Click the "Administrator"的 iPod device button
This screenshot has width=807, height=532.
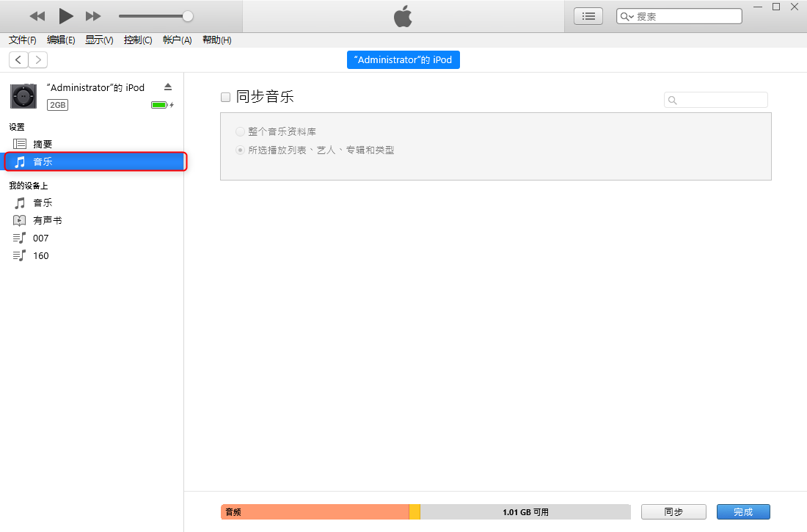[403, 59]
